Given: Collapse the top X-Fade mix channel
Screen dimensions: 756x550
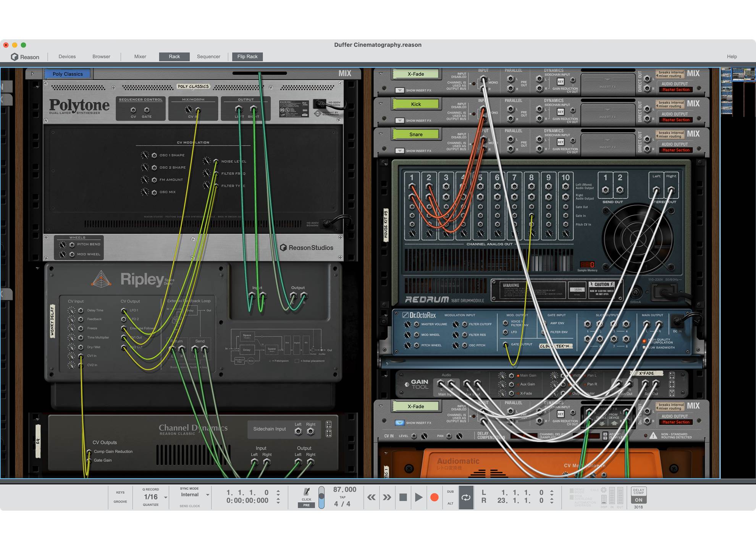Looking at the screenshot, I should point(381,73).
